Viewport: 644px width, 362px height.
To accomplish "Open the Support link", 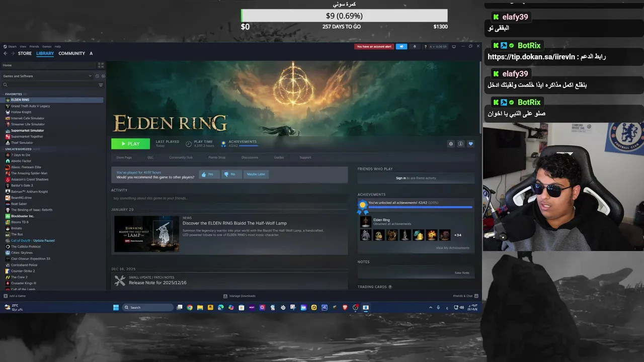I will click(305, 157).
